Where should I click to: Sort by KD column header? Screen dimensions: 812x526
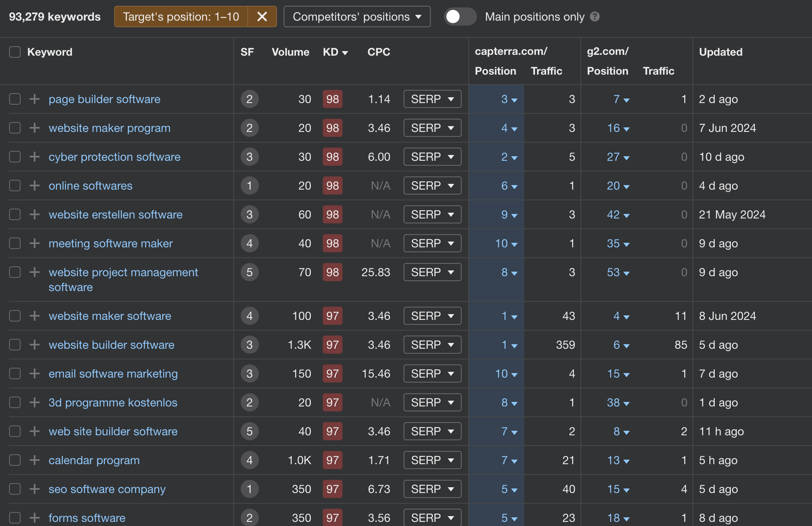coord(335,52)
